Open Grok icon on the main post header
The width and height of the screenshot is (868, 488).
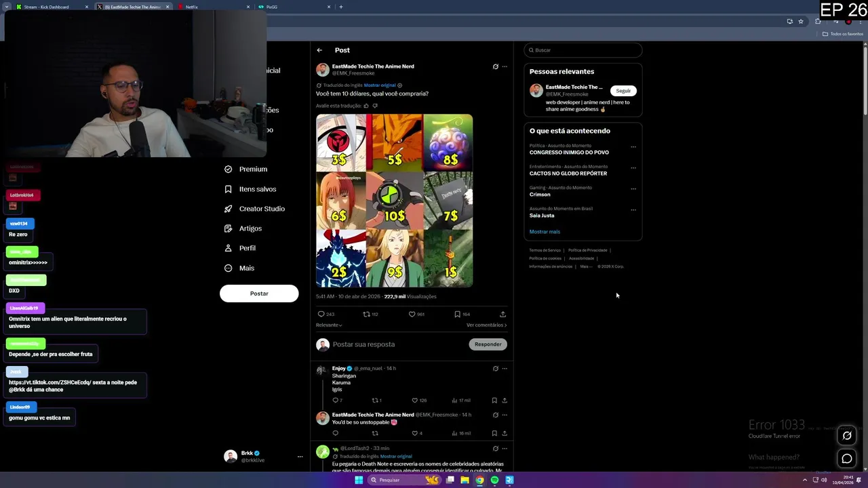point(495,66)
